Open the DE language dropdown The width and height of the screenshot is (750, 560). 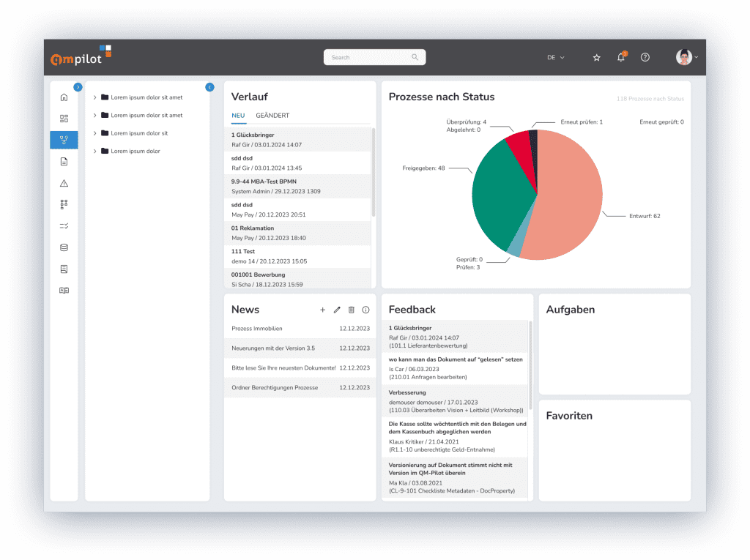coord(555,58)
